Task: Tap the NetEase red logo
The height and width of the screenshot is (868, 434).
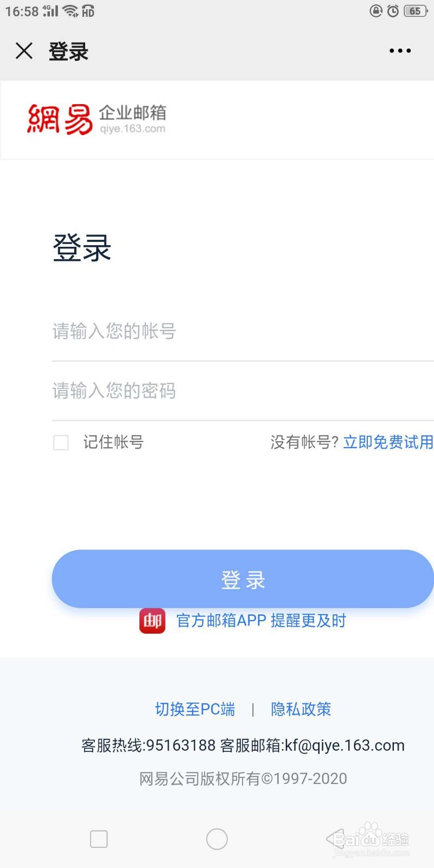Action: point(60,119)
